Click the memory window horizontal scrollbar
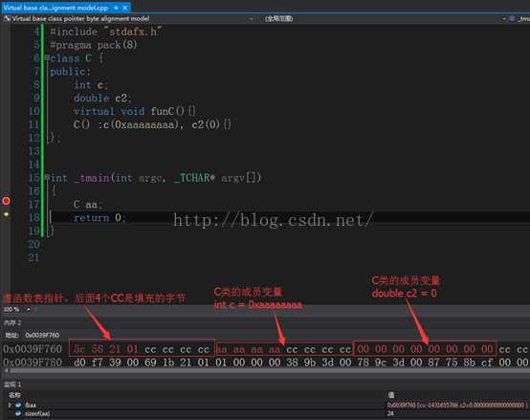 270,371
